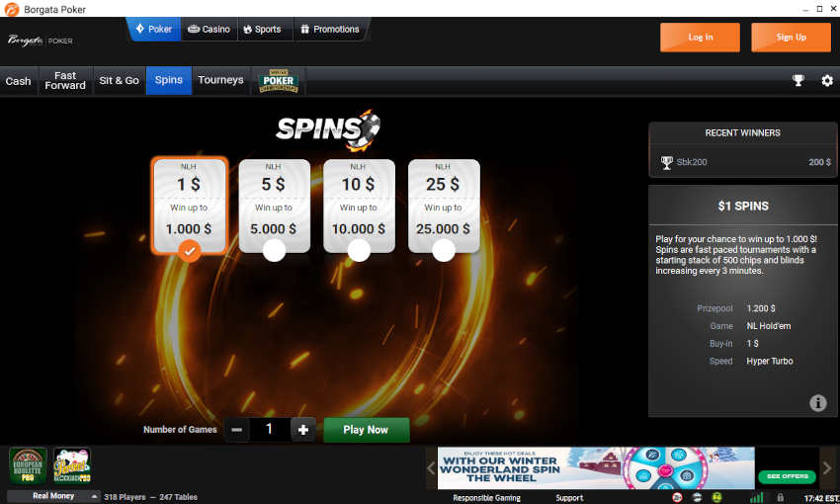Select the 25 $ Spins buy-in card
The height and width of the screenshot is (504, 840).
[x=443, y=206]
